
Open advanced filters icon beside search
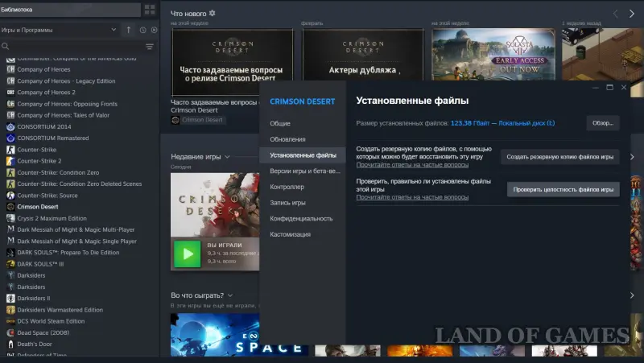click(149, 47)
